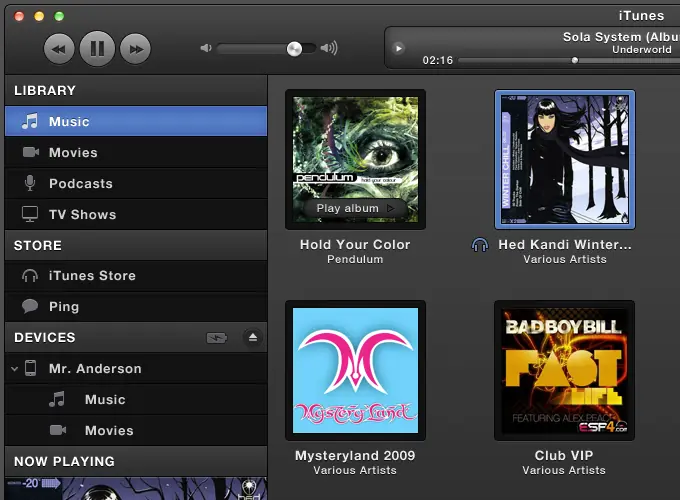
Task: Click the green zoom window button
Action: point(59,16)
